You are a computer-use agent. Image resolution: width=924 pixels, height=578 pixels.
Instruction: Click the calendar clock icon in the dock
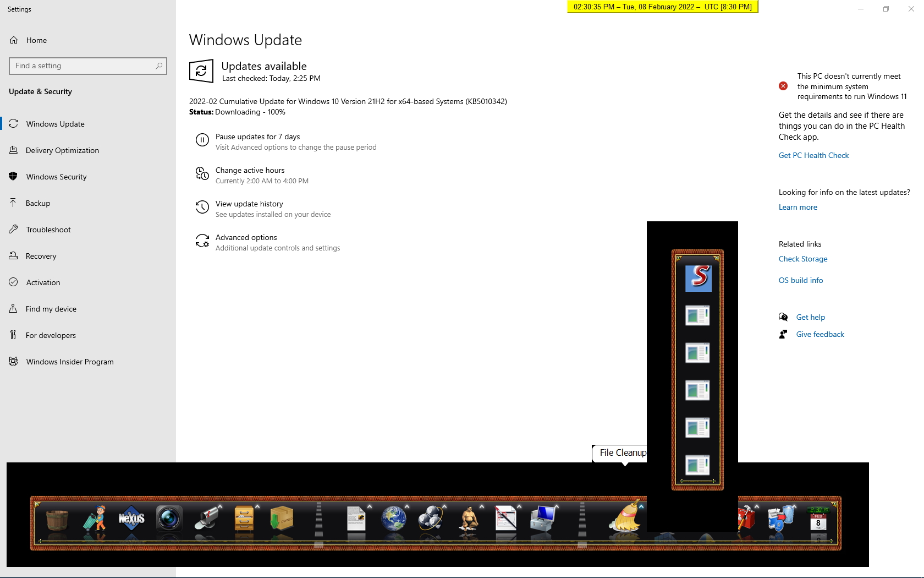pos(818,518)
